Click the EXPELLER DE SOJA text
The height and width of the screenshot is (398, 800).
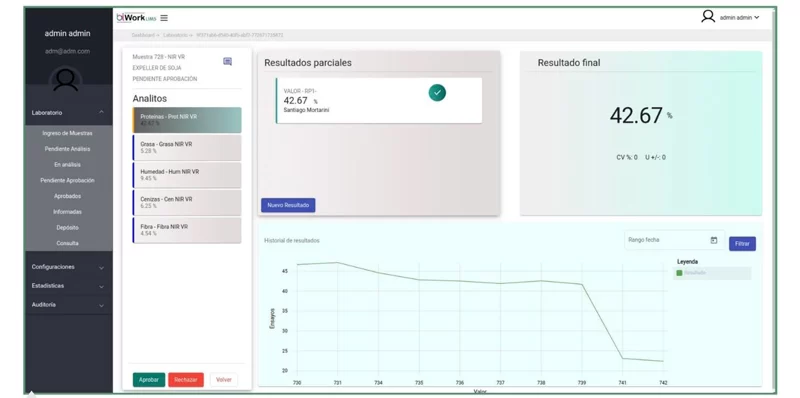pyautogui.click(x=157, y=68)
